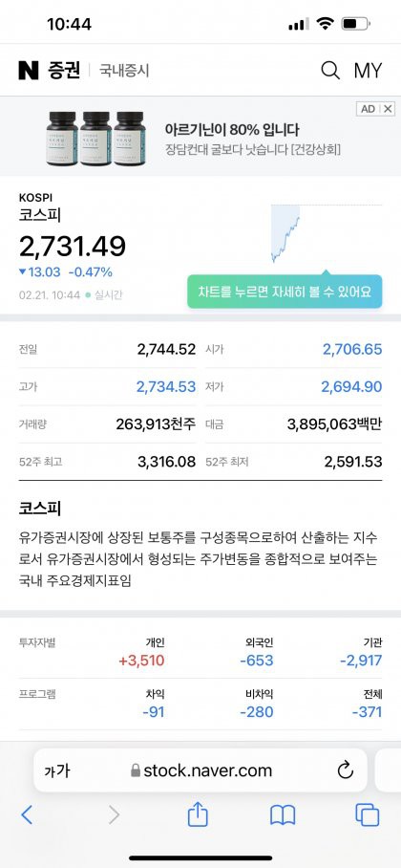Viewport: 401px width, 868px height.
Task: Tap the battery indicator in status bar
Action: (x=355, y=24)
